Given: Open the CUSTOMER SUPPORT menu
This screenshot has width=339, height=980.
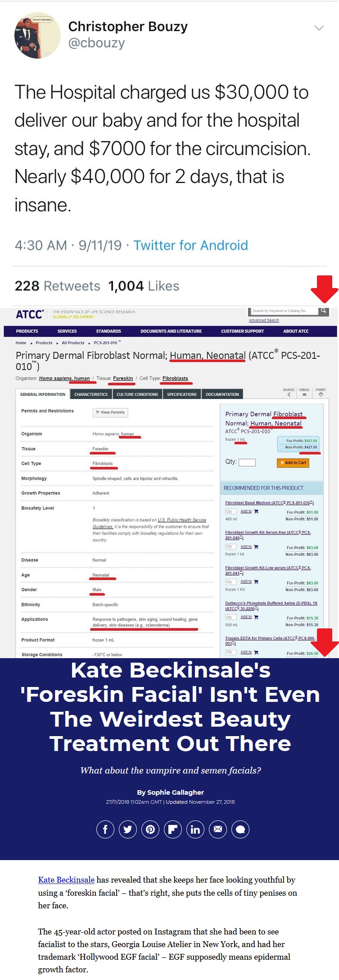Looking at the screenshot, I should pos(243,331).
